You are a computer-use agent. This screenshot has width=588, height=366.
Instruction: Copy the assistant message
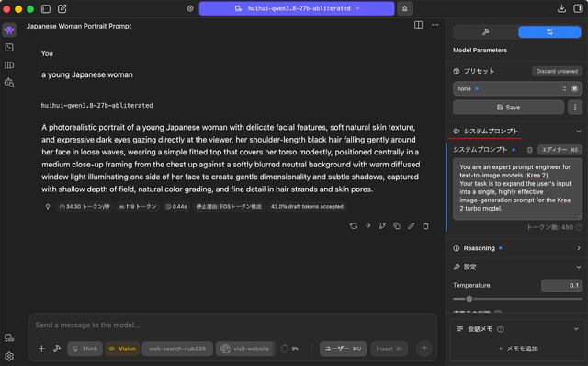click(397, 226)
